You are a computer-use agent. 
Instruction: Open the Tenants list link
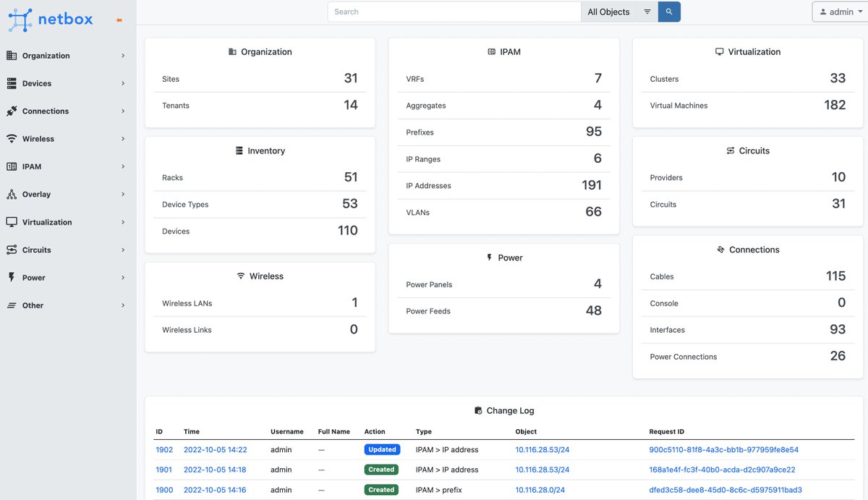176,106
